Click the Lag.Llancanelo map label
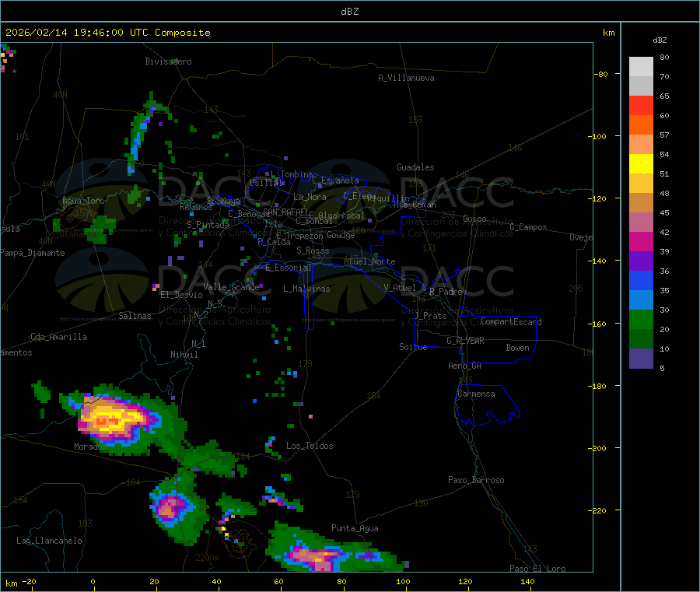This screenshot has width=700, height=592. [x=50, y=541]
